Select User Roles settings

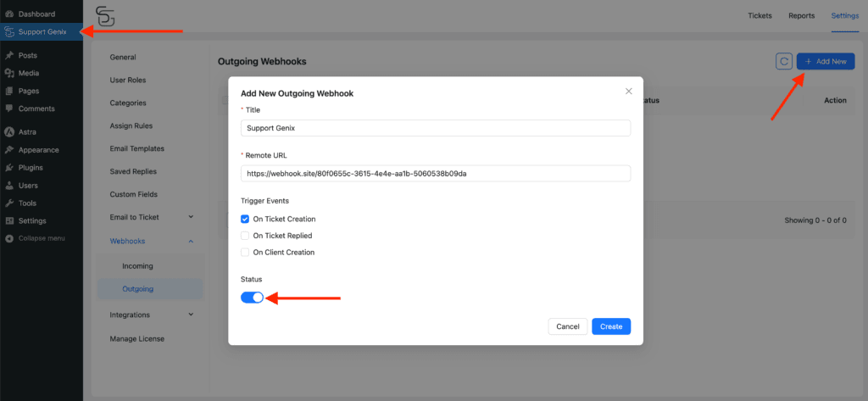128,80
